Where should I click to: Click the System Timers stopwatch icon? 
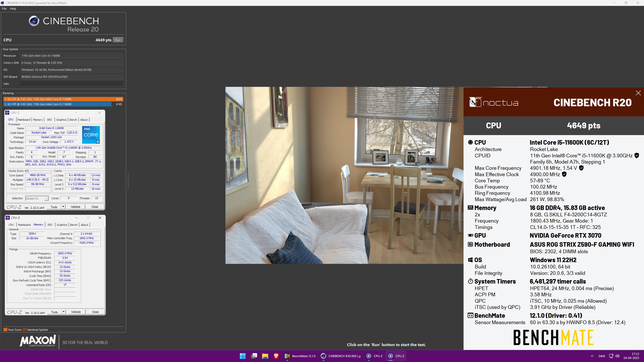[470, 281]
